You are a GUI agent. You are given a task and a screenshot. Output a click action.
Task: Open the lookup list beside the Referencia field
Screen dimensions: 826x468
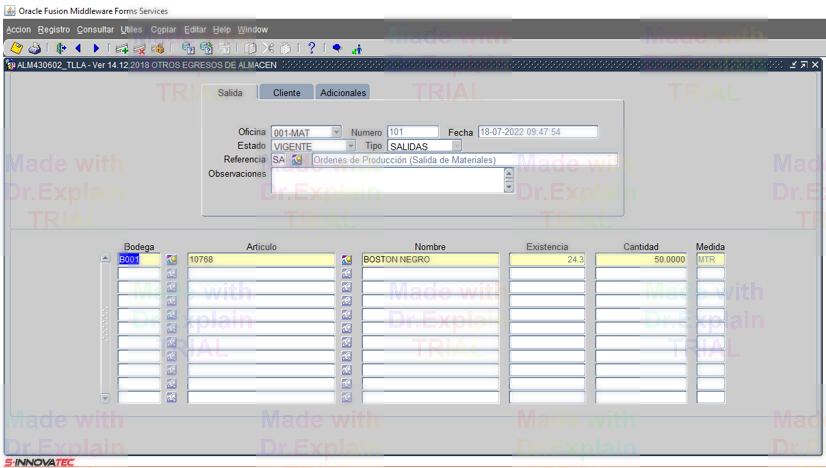(x=297, y=160)
